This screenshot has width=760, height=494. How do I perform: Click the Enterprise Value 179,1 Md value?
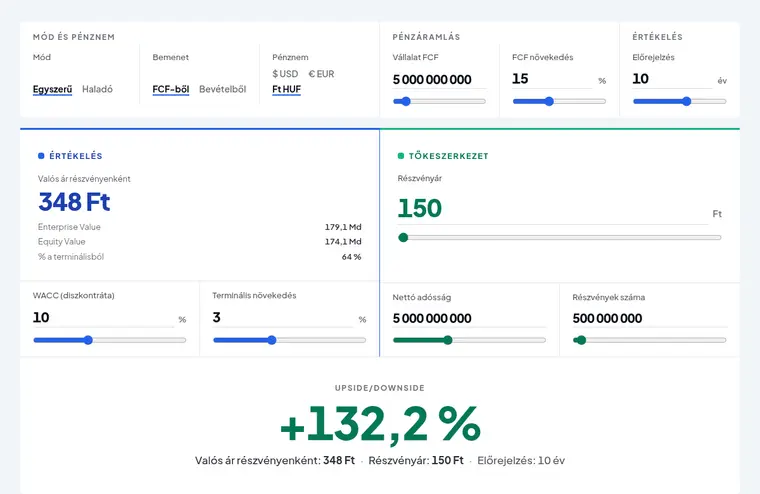coord(343,227)
